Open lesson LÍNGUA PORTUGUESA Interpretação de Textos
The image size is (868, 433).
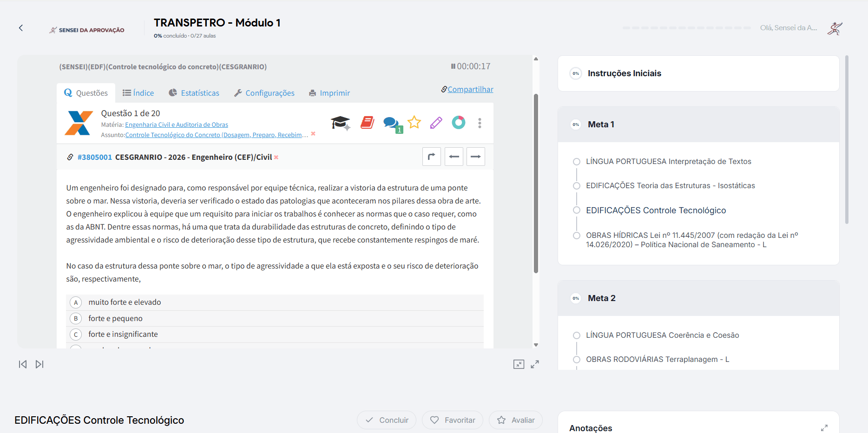coord(669,162)
